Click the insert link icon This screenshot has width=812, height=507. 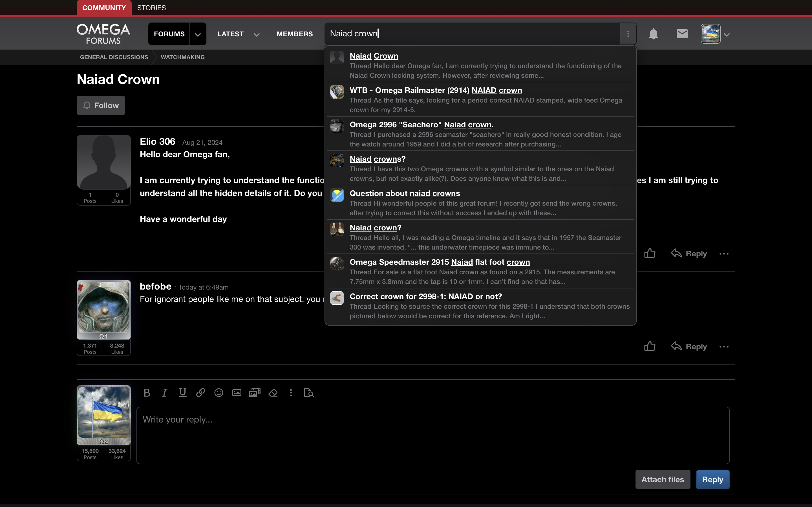point(201,393)
